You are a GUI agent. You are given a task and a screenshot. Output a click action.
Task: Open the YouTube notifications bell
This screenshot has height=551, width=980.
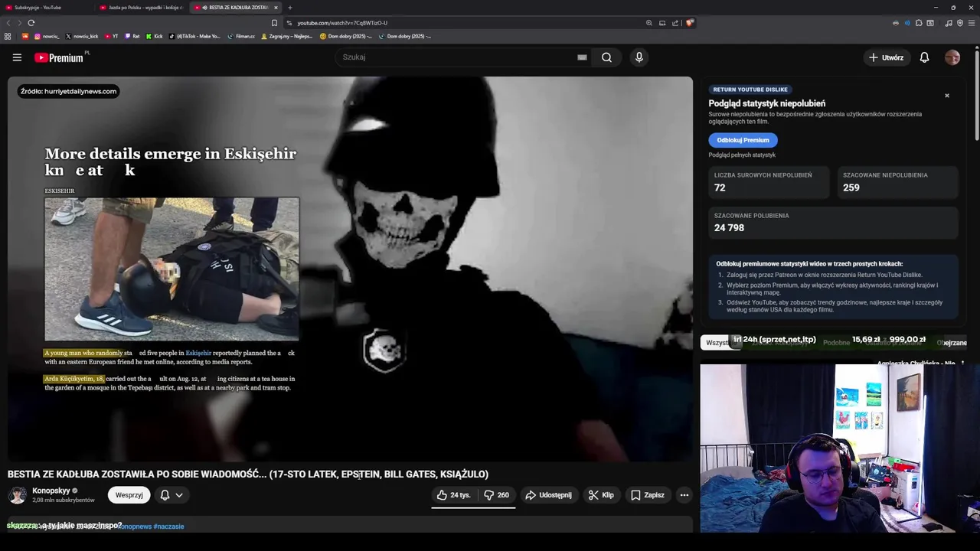(x=924, y=57)
